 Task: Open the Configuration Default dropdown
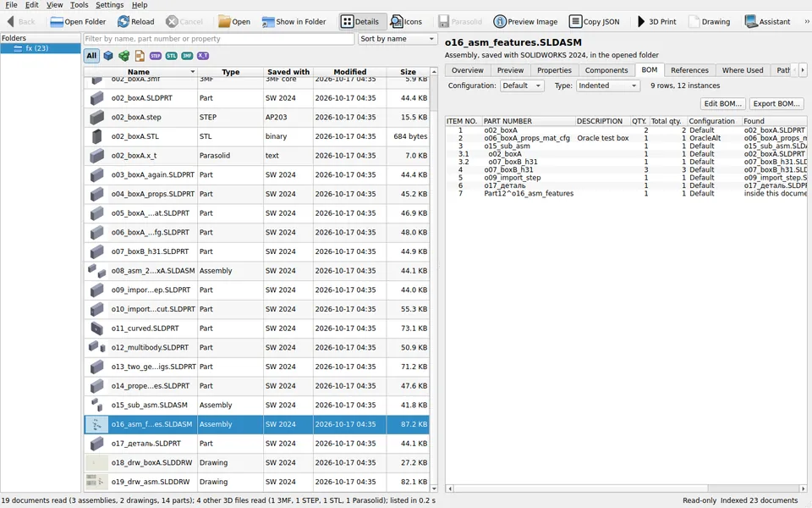[x=522, y=86]
